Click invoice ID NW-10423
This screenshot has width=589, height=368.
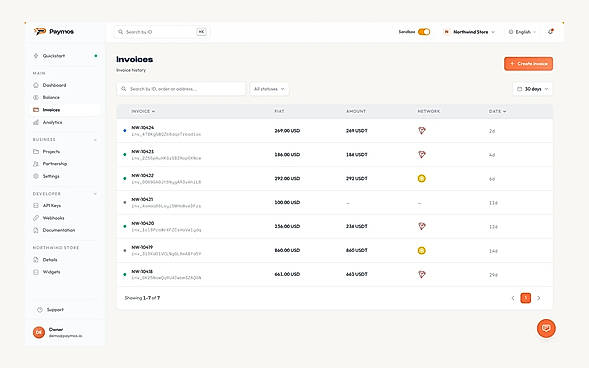(142, 151)
